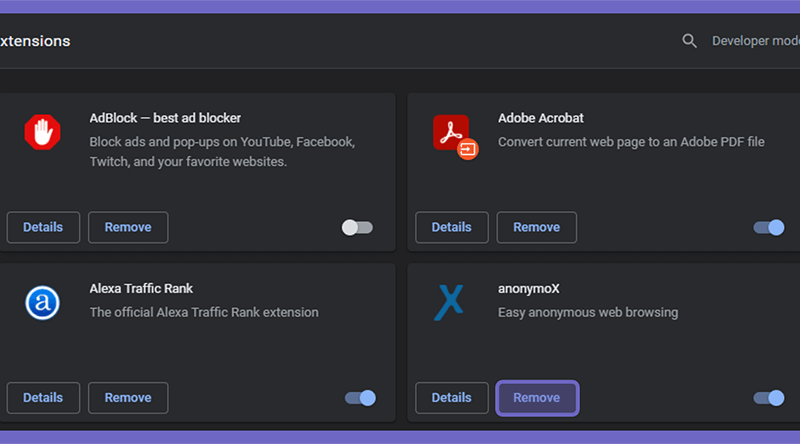800x444 pixels.
Task: Click the 'anonymoX' extension name
Action: [529, 288]
